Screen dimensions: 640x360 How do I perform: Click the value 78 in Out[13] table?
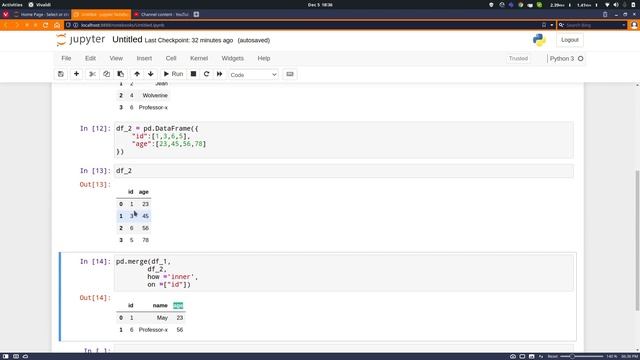(145, 240)
